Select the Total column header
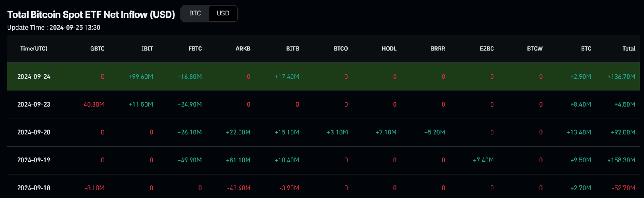Screen dimensions: 644x198 628,49
